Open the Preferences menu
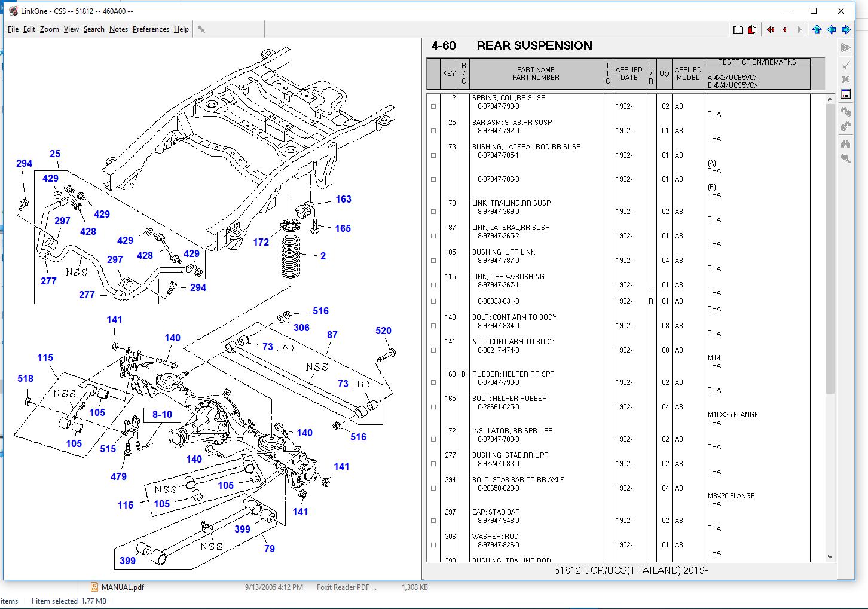 tap(150, 29)
